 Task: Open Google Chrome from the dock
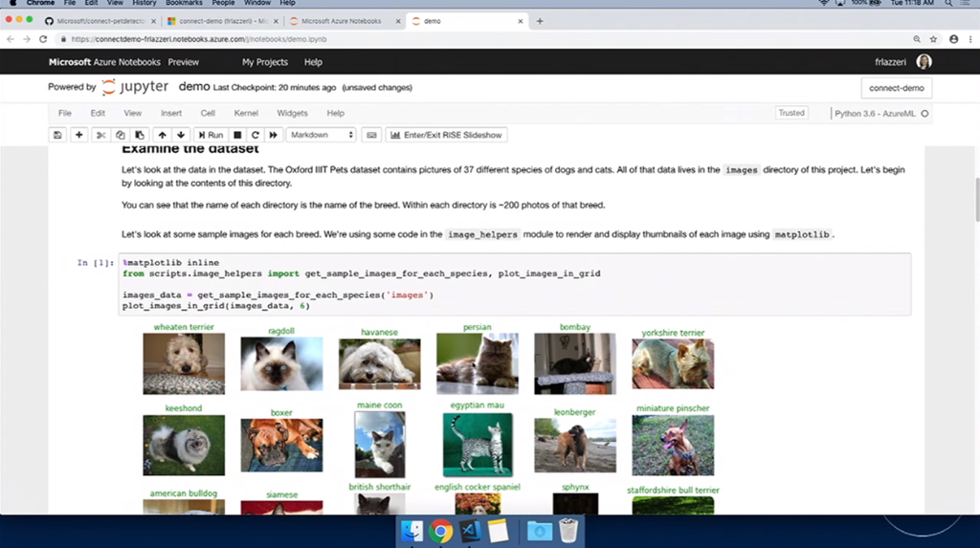click(440, 531)
